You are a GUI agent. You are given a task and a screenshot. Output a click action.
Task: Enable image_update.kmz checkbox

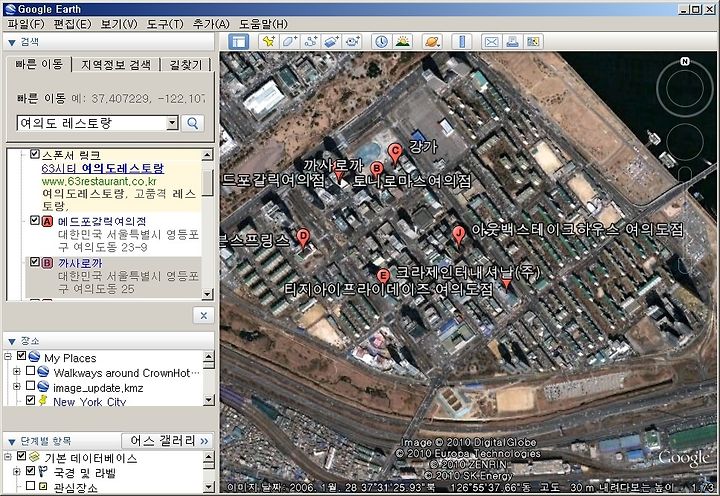(x=31, y=385)
